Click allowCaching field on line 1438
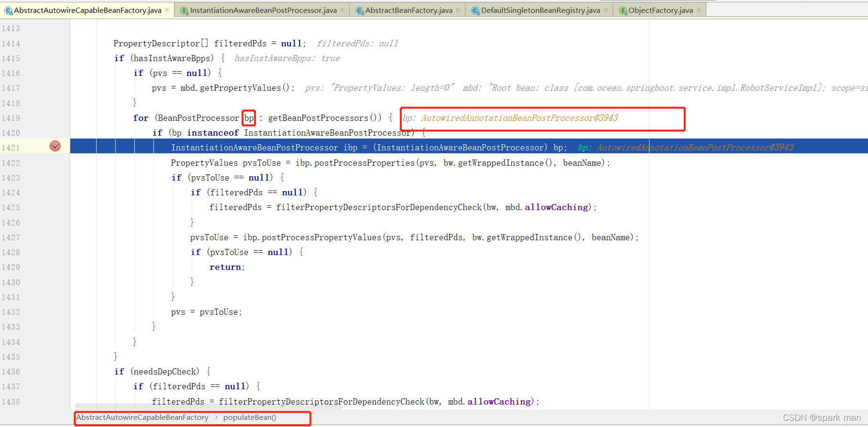The height and width of the screenshot is (427, 868). 499,402
